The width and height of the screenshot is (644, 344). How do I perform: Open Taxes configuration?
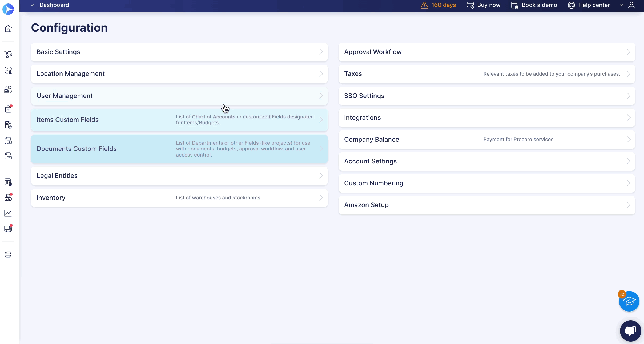pyautogui.click(x=487, y=74)
